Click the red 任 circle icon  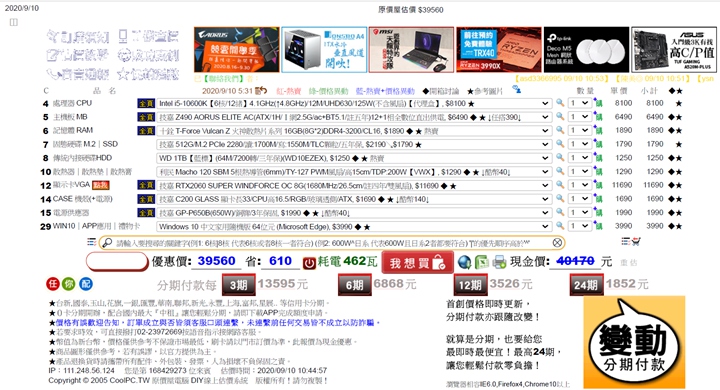click(x=53, y=284)
